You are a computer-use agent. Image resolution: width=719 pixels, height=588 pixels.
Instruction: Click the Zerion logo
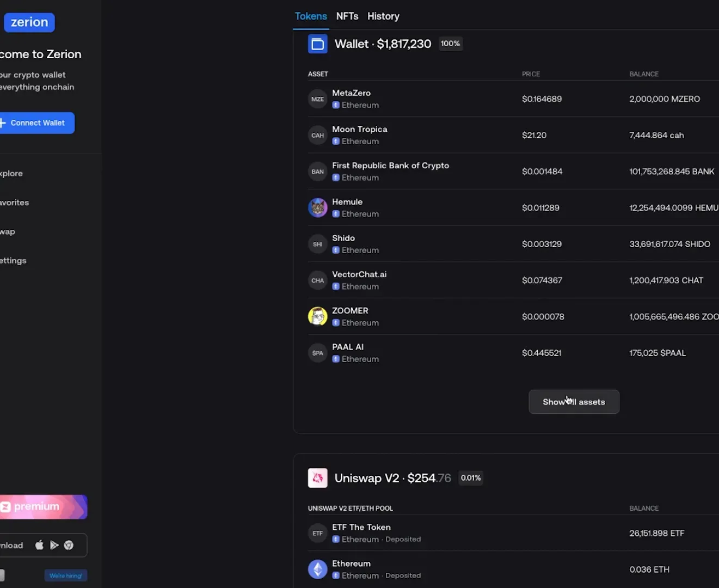(29, 22)
